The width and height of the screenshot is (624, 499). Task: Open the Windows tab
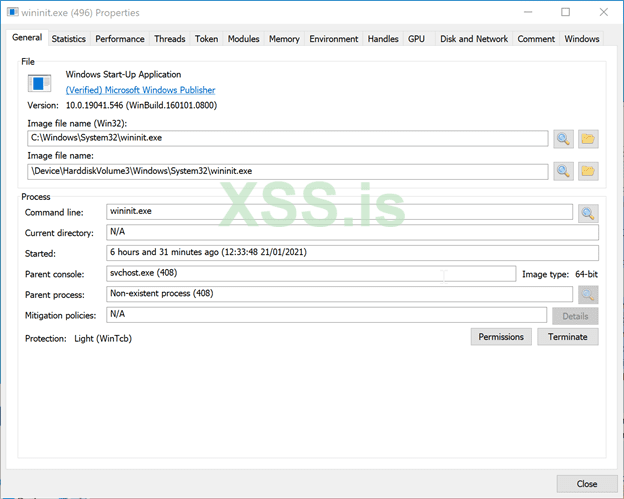582,39
